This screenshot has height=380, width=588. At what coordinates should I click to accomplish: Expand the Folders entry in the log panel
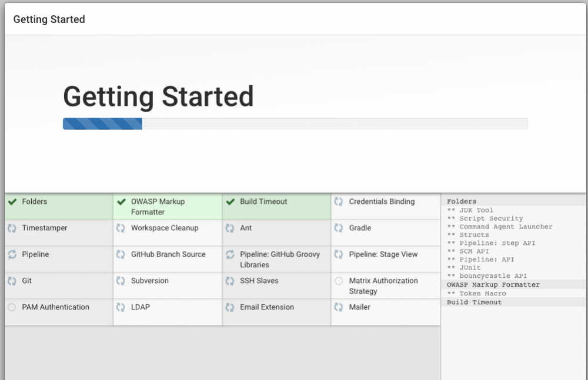(462, 201)
